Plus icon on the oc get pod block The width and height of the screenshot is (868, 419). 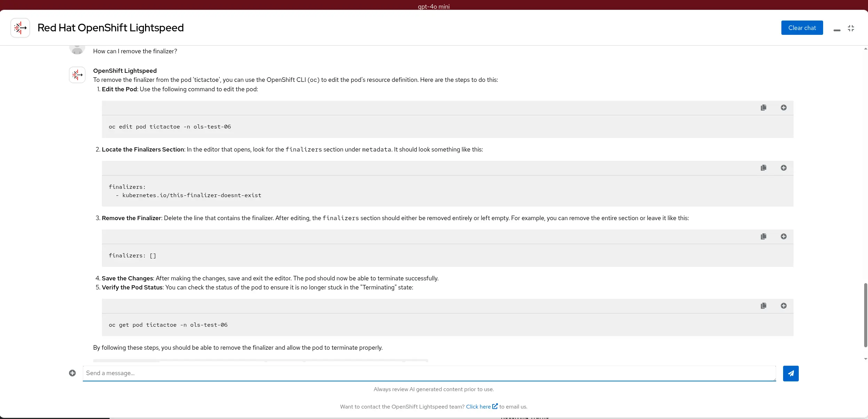tap(783, 306)
